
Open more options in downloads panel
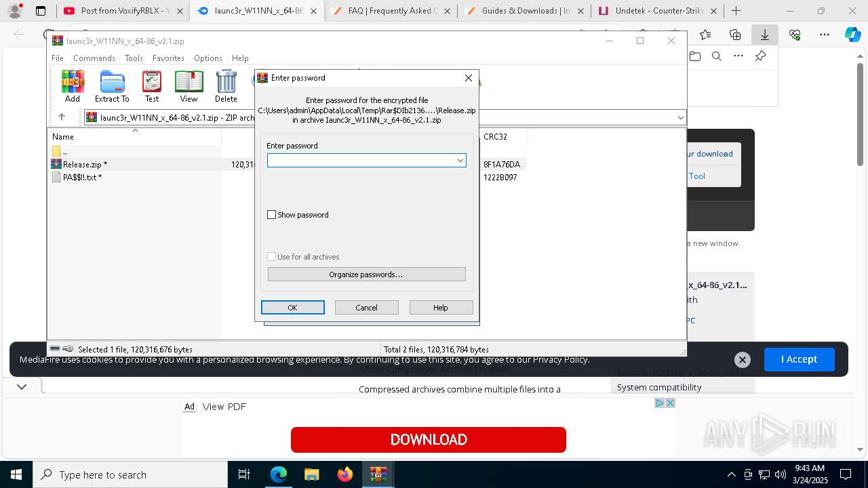738,56
